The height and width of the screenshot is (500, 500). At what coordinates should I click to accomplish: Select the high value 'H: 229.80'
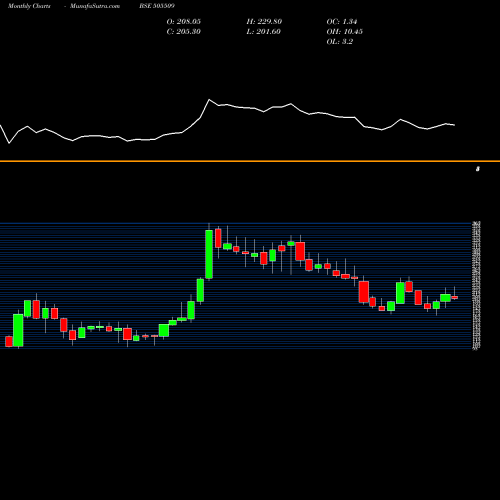264,22
